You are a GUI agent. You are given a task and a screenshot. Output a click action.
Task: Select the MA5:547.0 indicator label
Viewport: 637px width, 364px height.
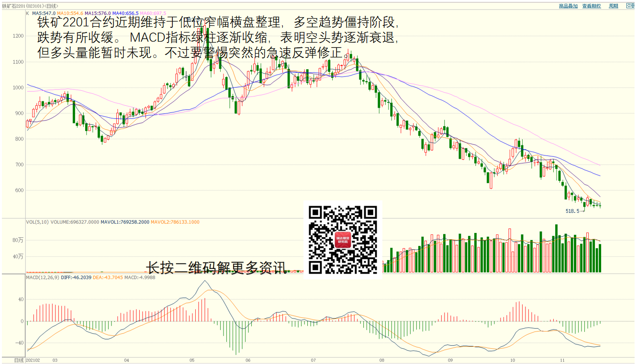[x=44, y=13]
